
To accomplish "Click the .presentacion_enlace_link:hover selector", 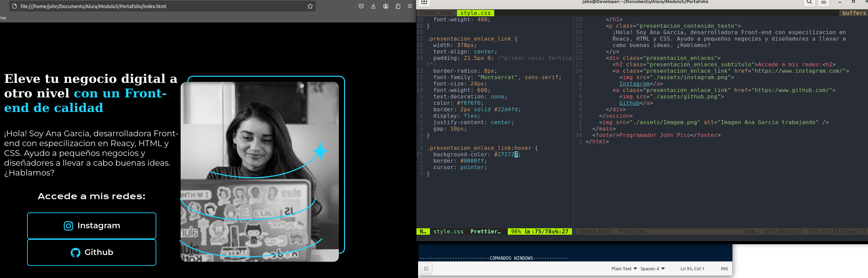I will click(x=479, y=148).
